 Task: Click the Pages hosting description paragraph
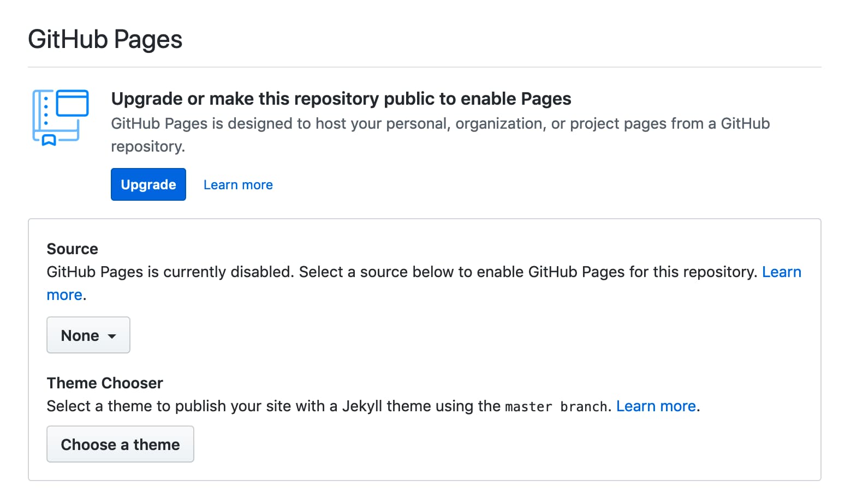[x=439, y=124]
